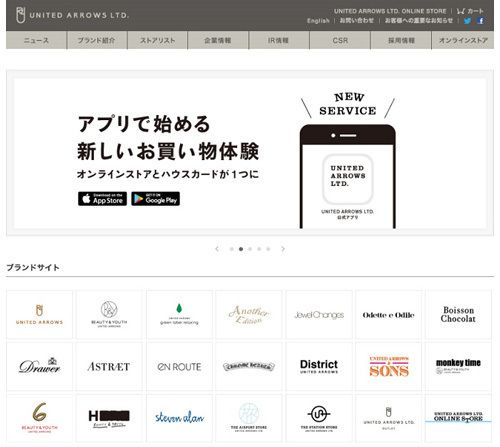Open the Chrome Hearts brand tile
Image resolution: width=500 pixels, height=447 pixels.
[249, 366]
